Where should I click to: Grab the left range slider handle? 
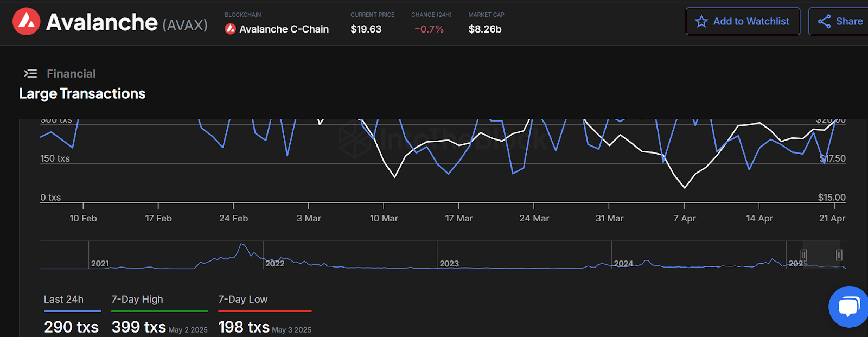803,255
